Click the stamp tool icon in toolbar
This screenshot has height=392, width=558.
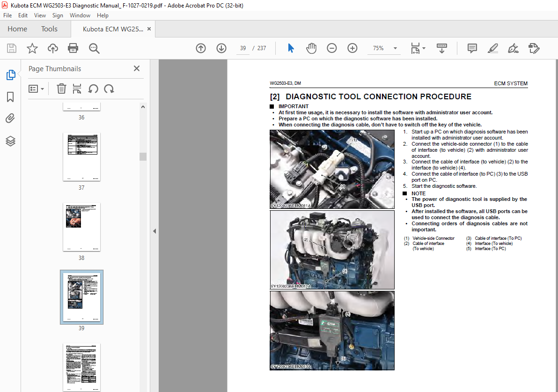(x=534, y=48)
